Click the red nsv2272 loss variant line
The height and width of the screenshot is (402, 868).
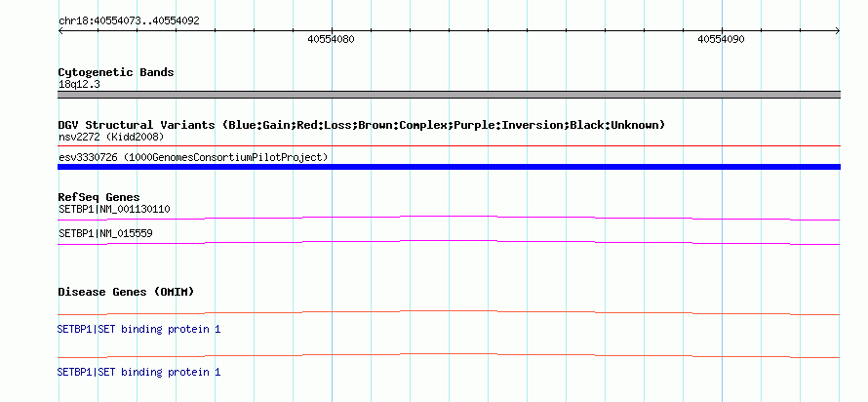tap(449, 146)
